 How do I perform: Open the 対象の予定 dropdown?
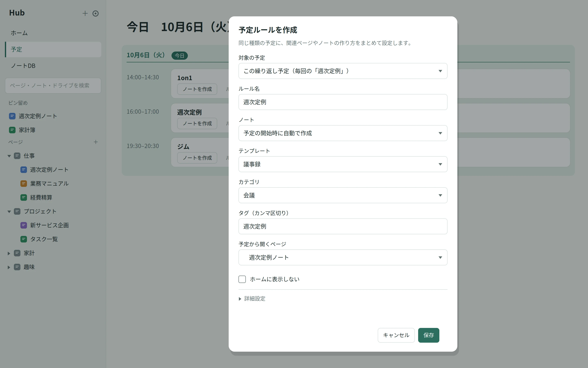tap(343, 71)
